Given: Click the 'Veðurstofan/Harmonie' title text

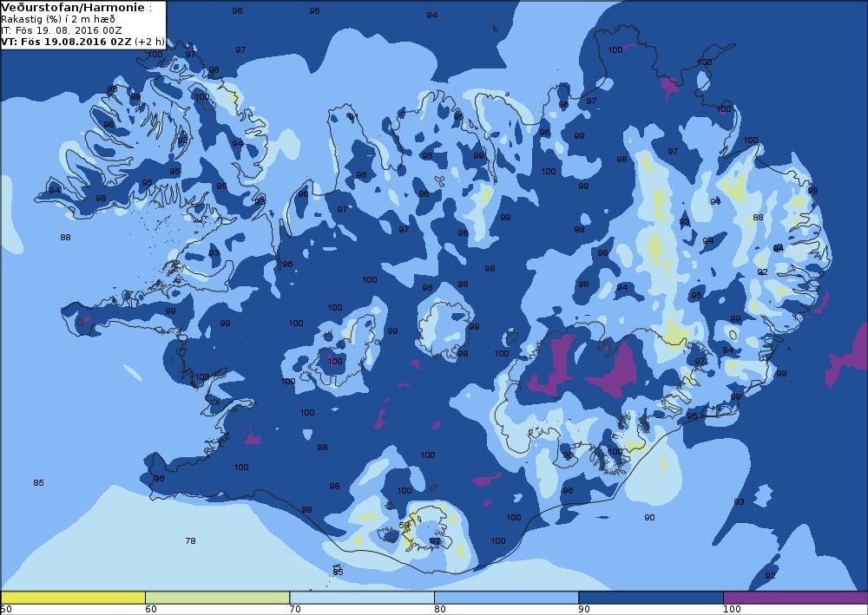Looking at the screenshot, I should [x=73, y=8].
